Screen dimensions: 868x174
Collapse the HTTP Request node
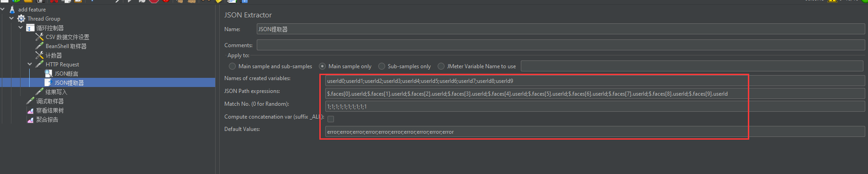30,65
